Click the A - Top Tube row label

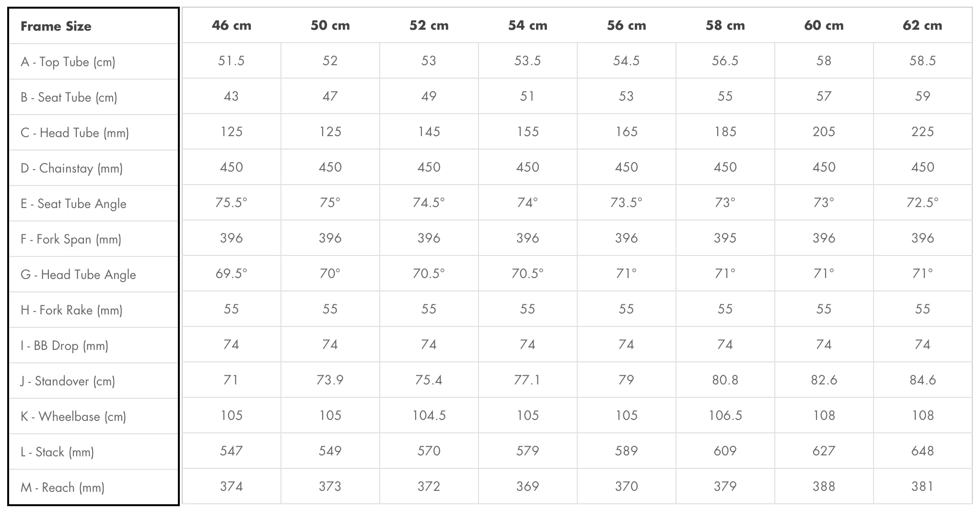68,62
